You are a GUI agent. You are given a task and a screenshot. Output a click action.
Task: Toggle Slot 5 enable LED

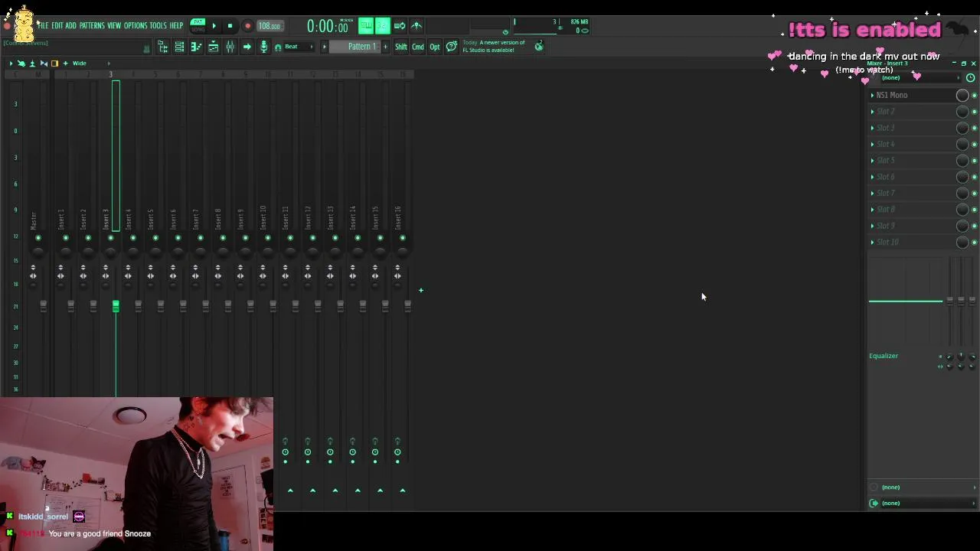[x=974, y=161]
